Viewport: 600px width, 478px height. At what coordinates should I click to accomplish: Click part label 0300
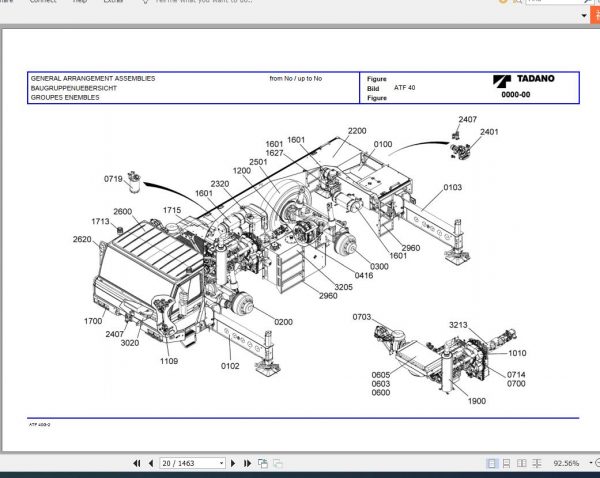coord(379,266)
